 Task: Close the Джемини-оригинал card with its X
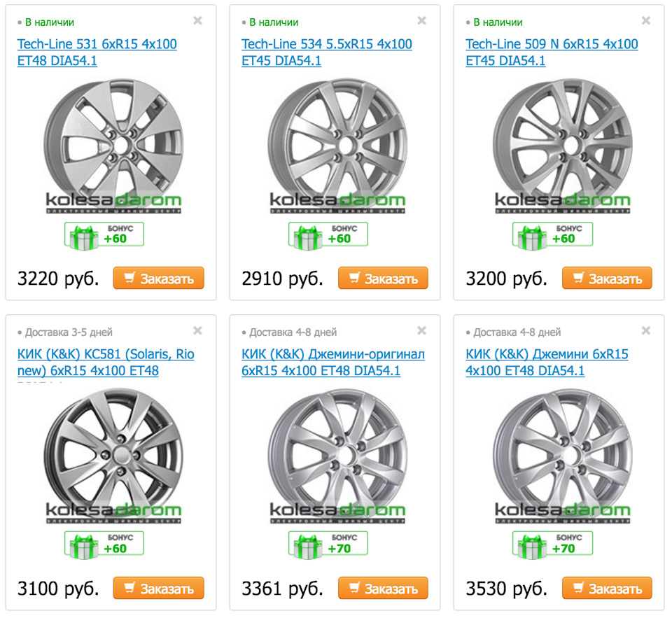[x=422, y=330]
